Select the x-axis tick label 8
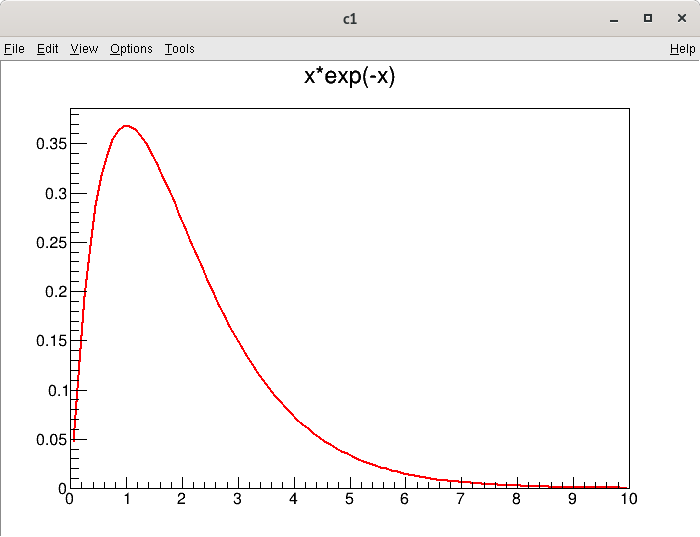This screenshot has height=537, width=700. click(x=517, y=499)
